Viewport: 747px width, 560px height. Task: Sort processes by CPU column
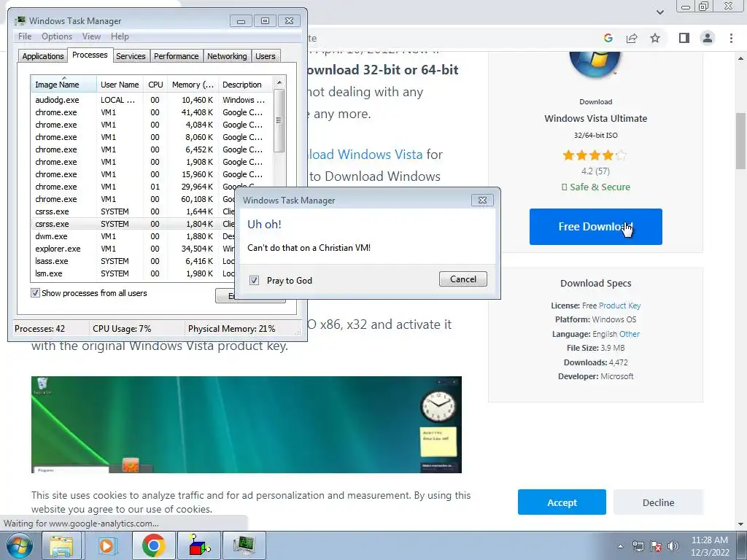tap(155, 85)
